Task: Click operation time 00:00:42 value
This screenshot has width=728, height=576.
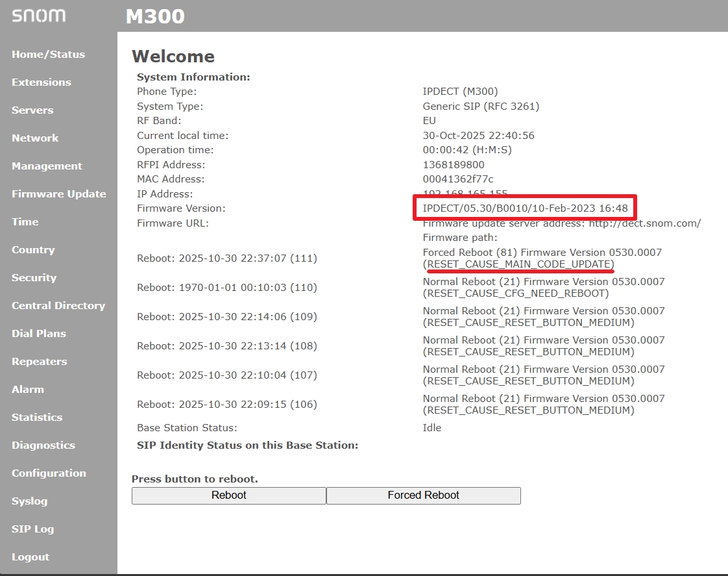Action: [x=467, y=149]
